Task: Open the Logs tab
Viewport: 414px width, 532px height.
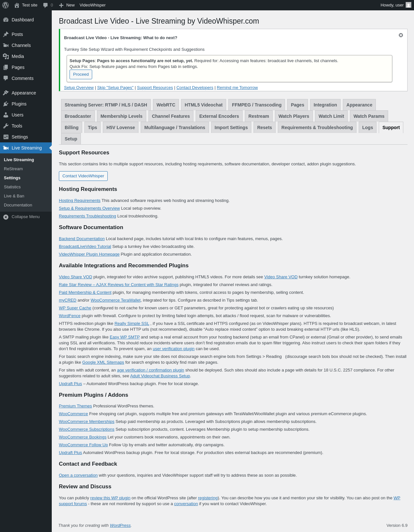Action: [x=367, y=127]
